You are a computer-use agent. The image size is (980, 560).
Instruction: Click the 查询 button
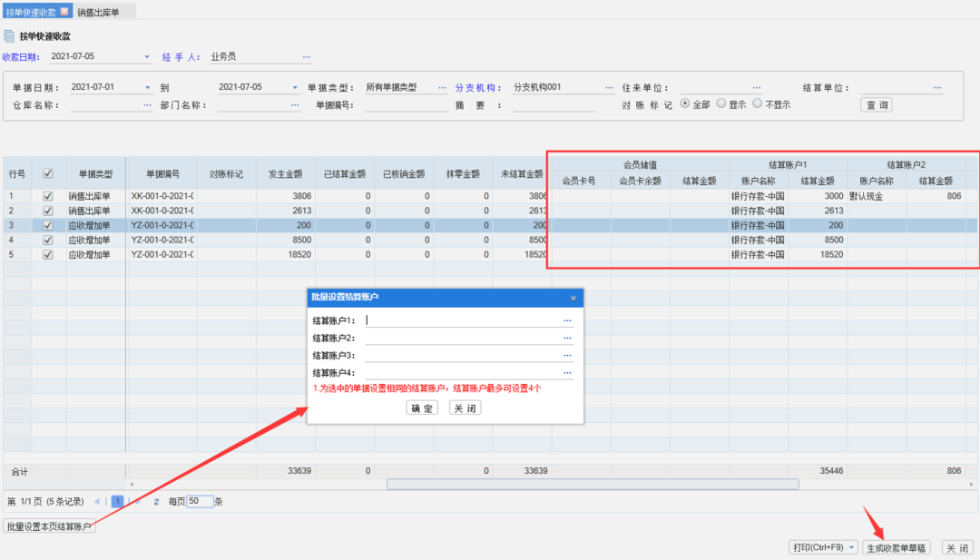(877, 105)
